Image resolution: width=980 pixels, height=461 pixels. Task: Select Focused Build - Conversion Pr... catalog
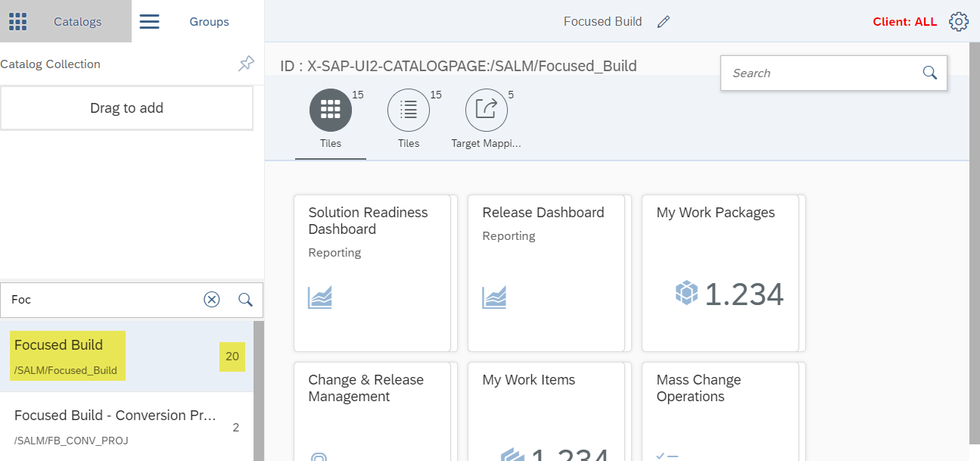(126, 427)
